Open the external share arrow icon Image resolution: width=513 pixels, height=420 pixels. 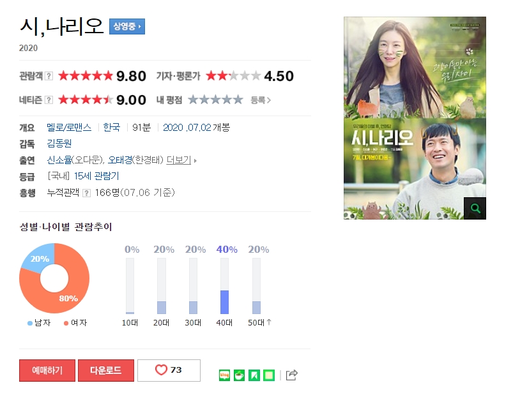click(x=291, y=375)
